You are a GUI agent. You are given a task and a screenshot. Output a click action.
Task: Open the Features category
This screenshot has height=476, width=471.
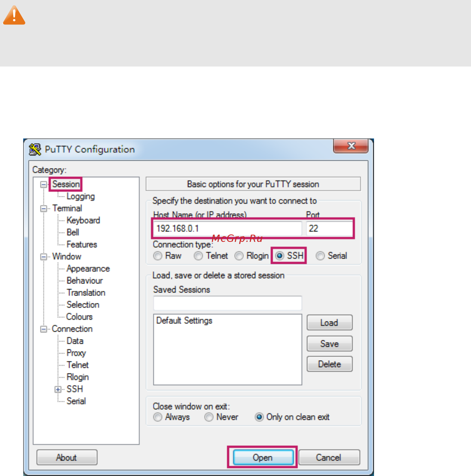click(82, 244)
